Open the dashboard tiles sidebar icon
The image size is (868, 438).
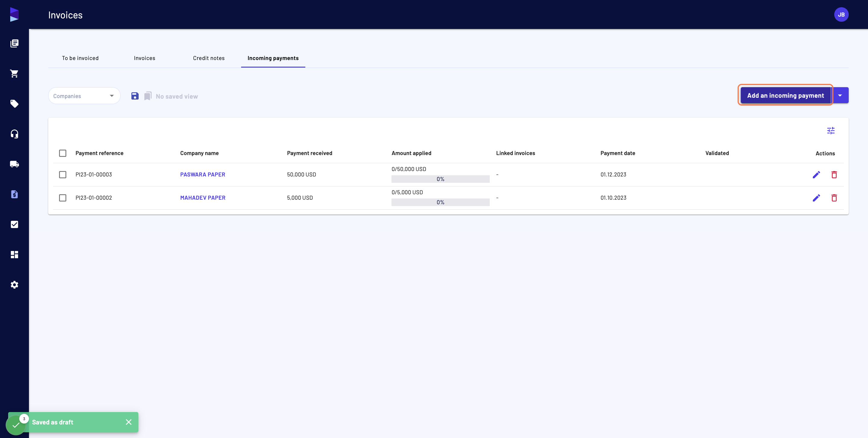point(14,255)
